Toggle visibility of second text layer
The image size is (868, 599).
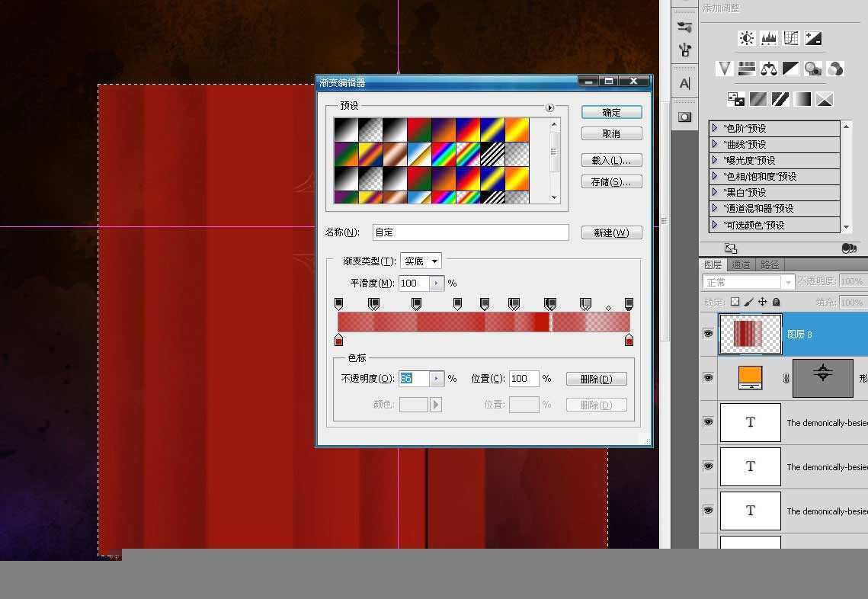coord(708,466)
